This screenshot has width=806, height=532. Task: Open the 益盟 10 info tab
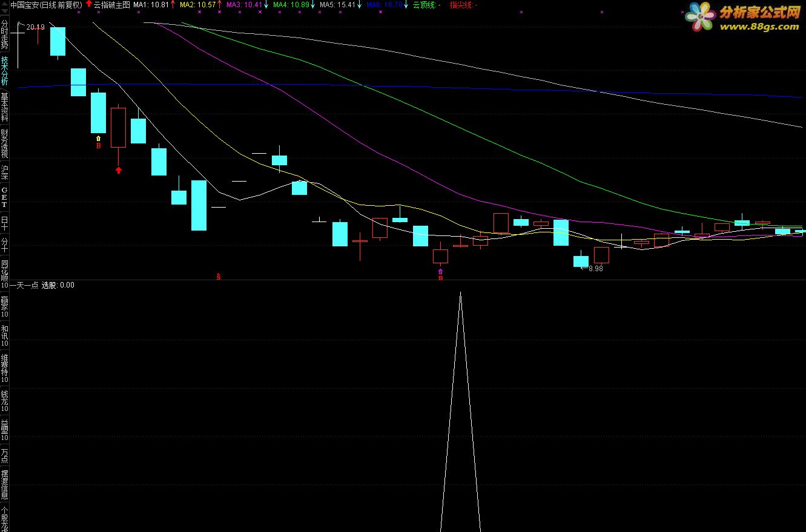click(x=5, y=430)
